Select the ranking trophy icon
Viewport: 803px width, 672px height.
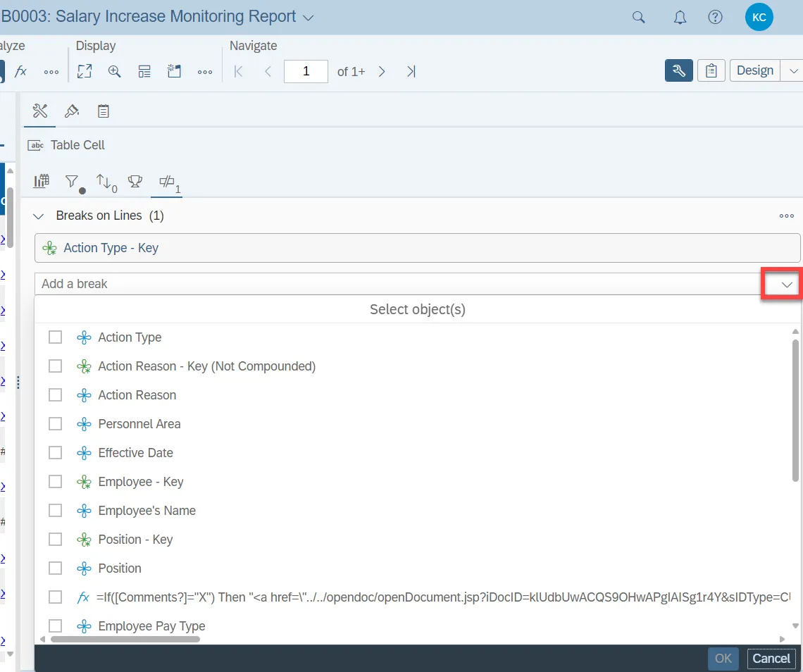click(135, 182)
